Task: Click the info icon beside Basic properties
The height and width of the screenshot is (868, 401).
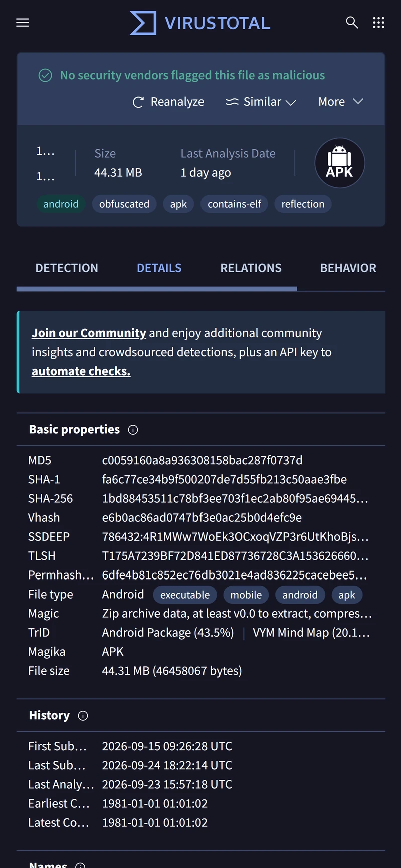Action: pyautogui.click(x=133, y=430)
